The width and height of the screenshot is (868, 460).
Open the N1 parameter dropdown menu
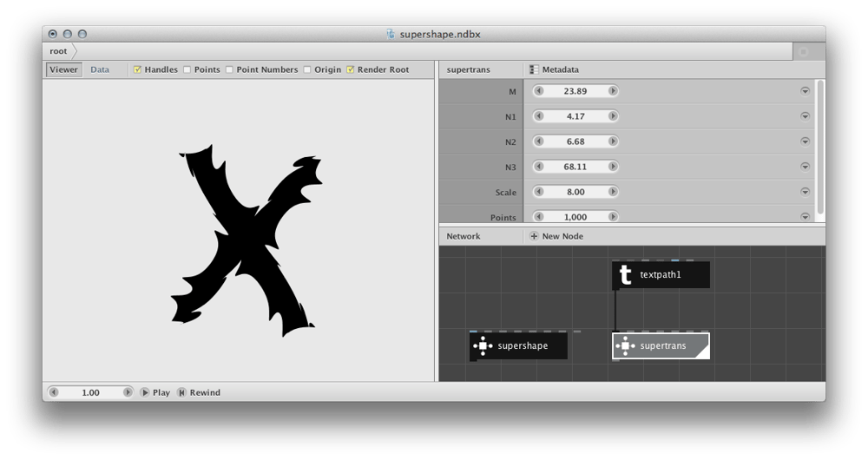point(805,116)
